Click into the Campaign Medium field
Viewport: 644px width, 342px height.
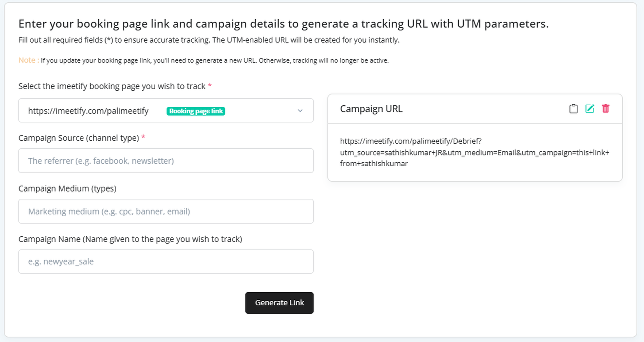[x=166, y=211]
